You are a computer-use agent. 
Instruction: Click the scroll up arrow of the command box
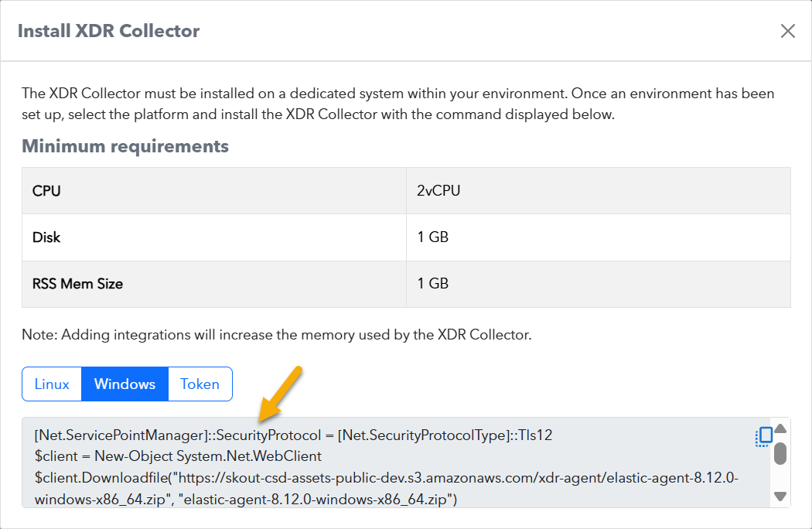pyautogui.click(x=780, y=429)
